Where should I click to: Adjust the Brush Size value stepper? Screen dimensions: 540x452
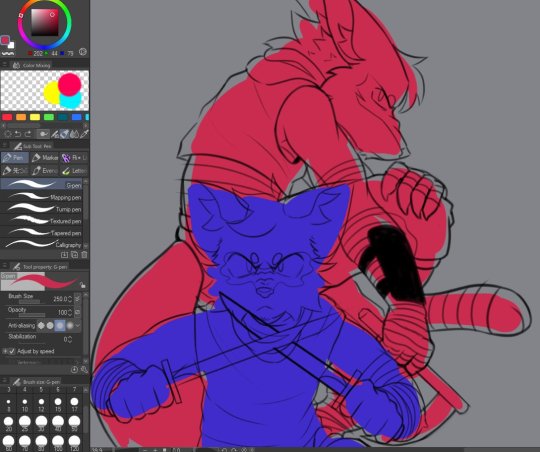pyautogui.click(x=70, y=299)
